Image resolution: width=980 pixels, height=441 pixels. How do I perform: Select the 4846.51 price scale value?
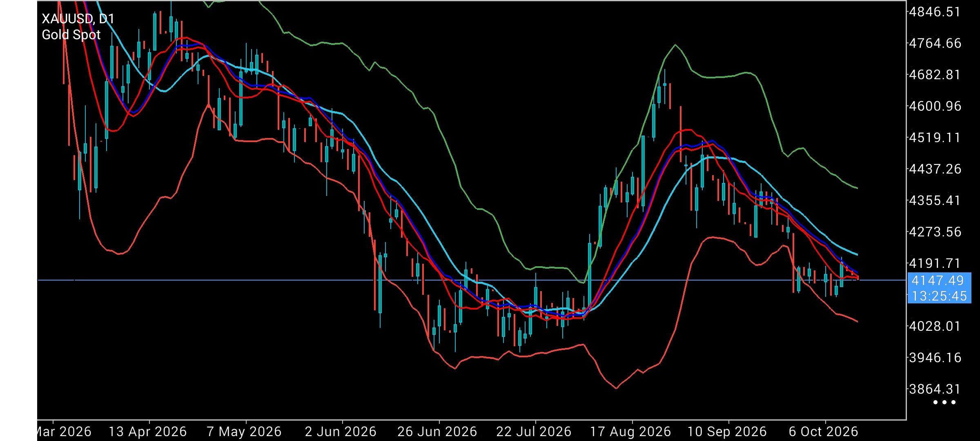click(x=935, y=12)
